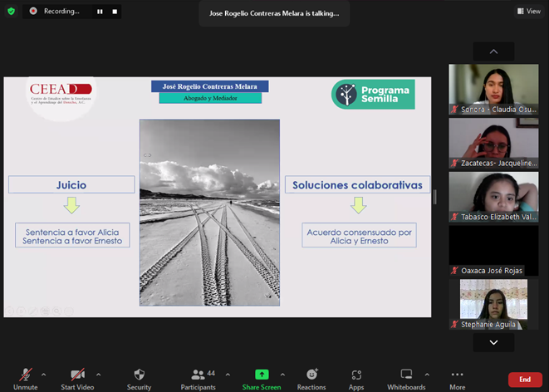Open video options arrow next to Start Video
The image size is (549, 392).
click(x=98, y=375)
